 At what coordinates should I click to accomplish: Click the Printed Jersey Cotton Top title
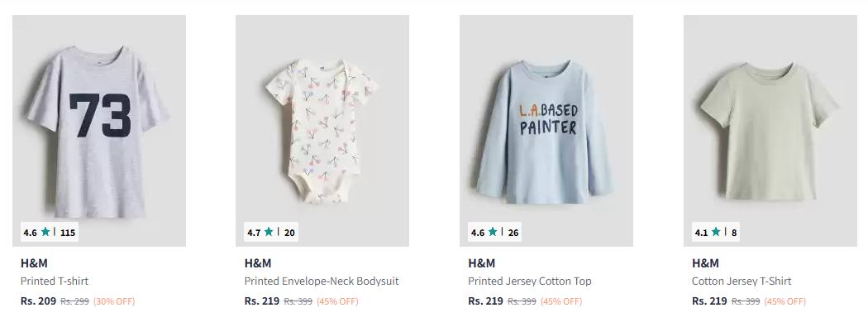[530, 281]
